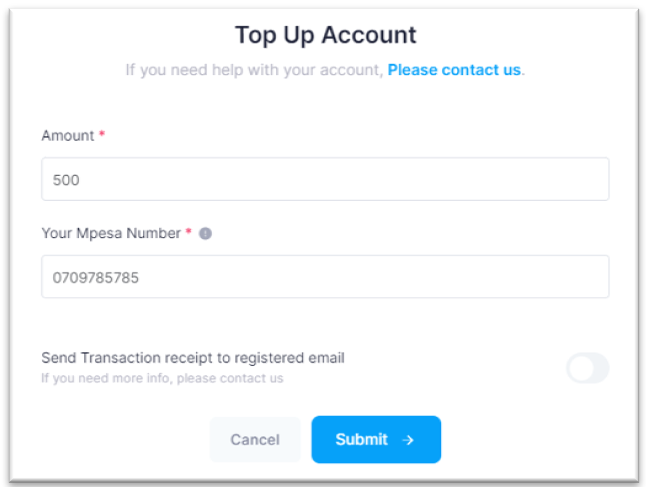Submit the top up form
This screenshot has width=646, height=487.
tap(375, 439)
